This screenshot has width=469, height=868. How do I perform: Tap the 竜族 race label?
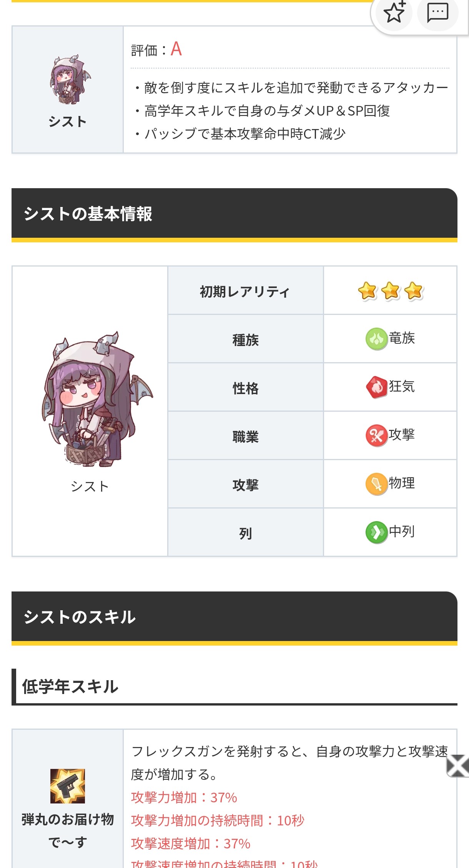[402, 338]
